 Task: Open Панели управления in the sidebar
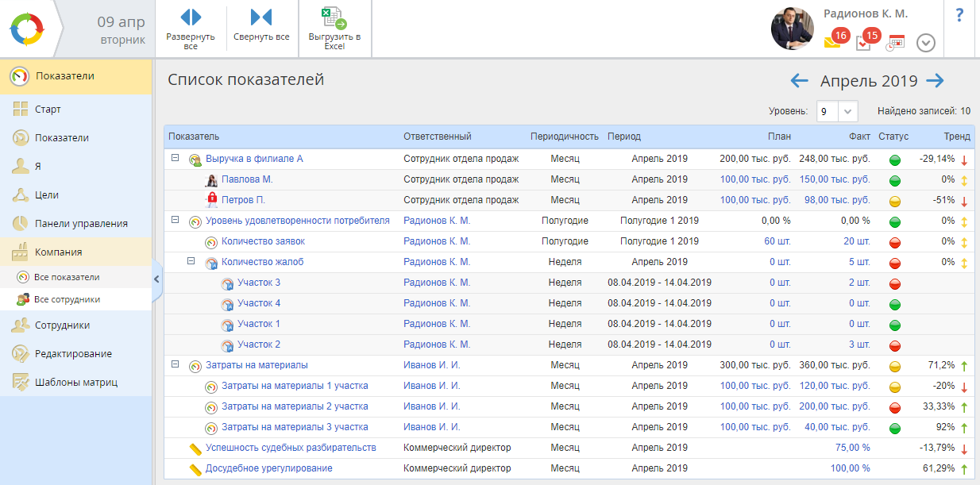(80, 224)
